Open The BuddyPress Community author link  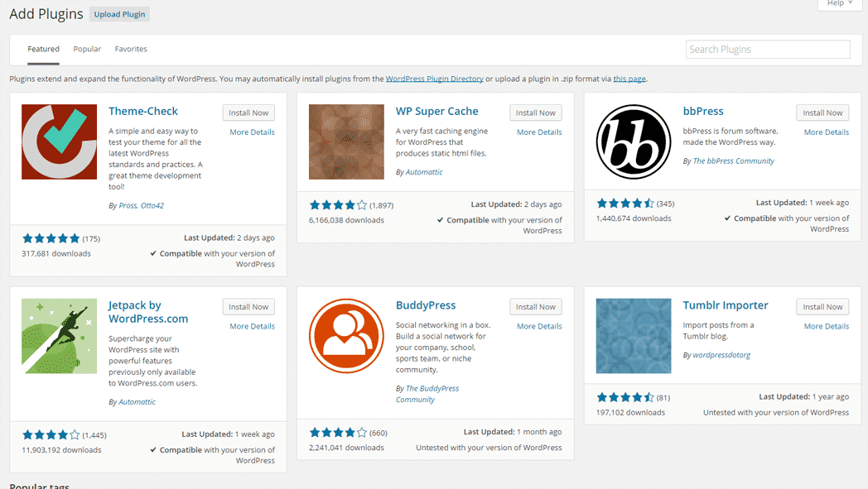point(427,394)
